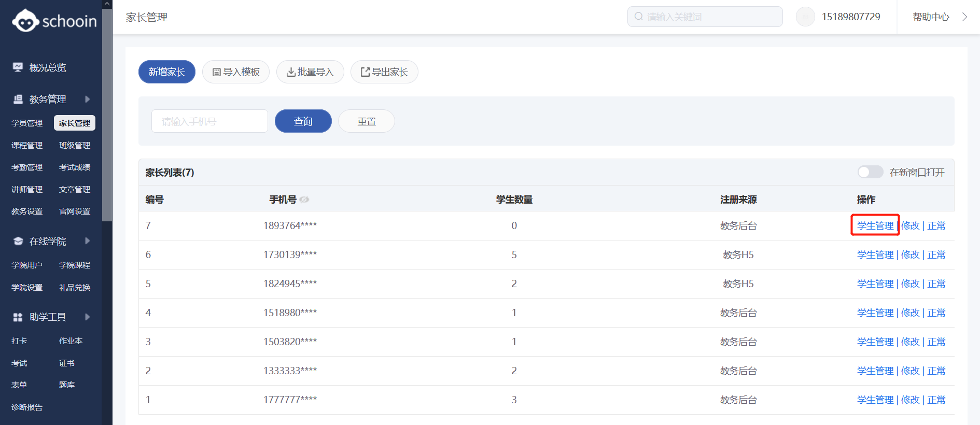Click 正常 status for parent 1777777****

click(936, 400)
